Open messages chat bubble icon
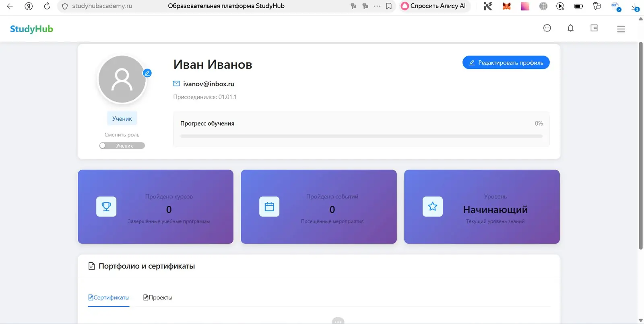This screenshot has height=324, width=644. (547, 28)
